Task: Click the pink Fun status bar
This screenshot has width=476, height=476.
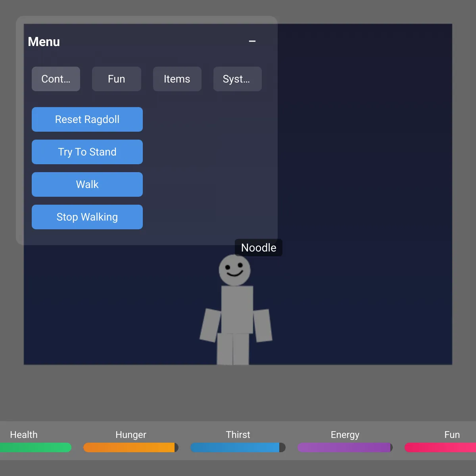Action: tap(440, 447)
